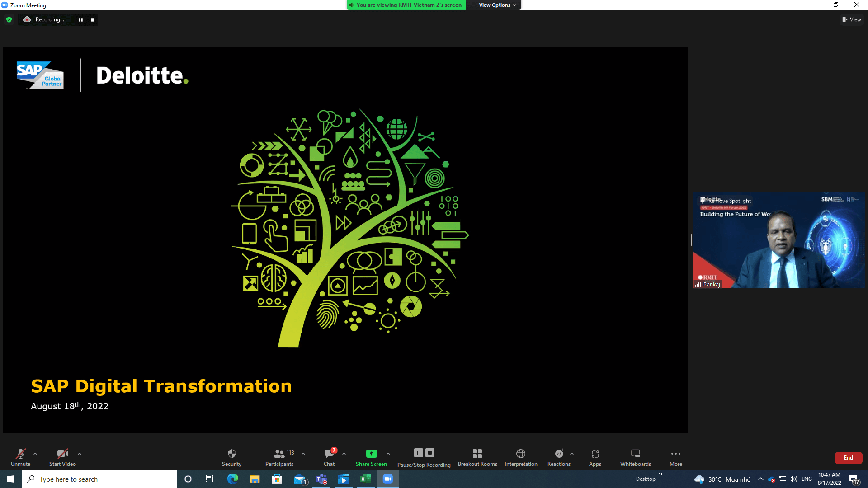Open network settings in the system tray
This screenshot has width=868, height=488.
pyautogui.click(x=783, y=479)
